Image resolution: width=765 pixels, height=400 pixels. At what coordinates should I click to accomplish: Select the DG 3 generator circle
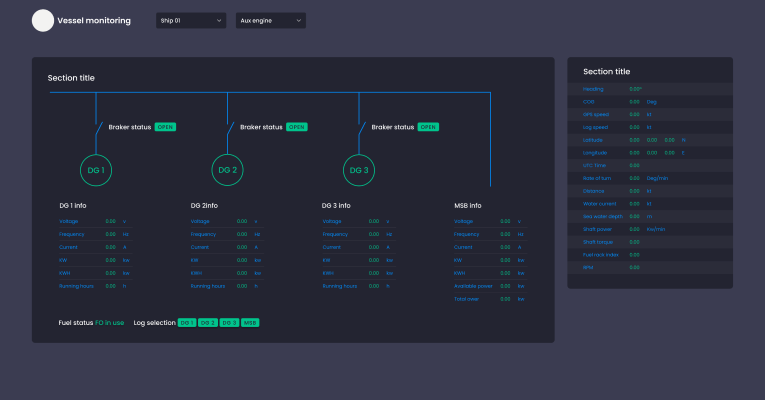pos(359,170)
